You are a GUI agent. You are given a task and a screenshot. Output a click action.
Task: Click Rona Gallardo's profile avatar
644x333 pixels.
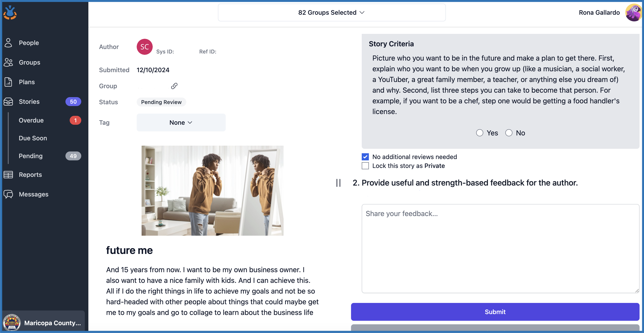pos(633,12)
